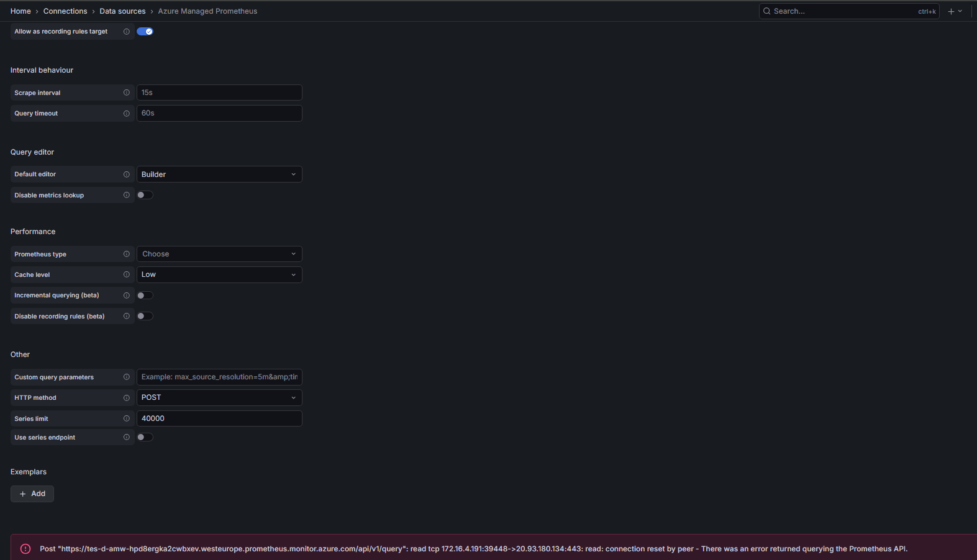Open the Default editor Builder dropdown
The image size is (977, 560).
[x=219, y=174]
